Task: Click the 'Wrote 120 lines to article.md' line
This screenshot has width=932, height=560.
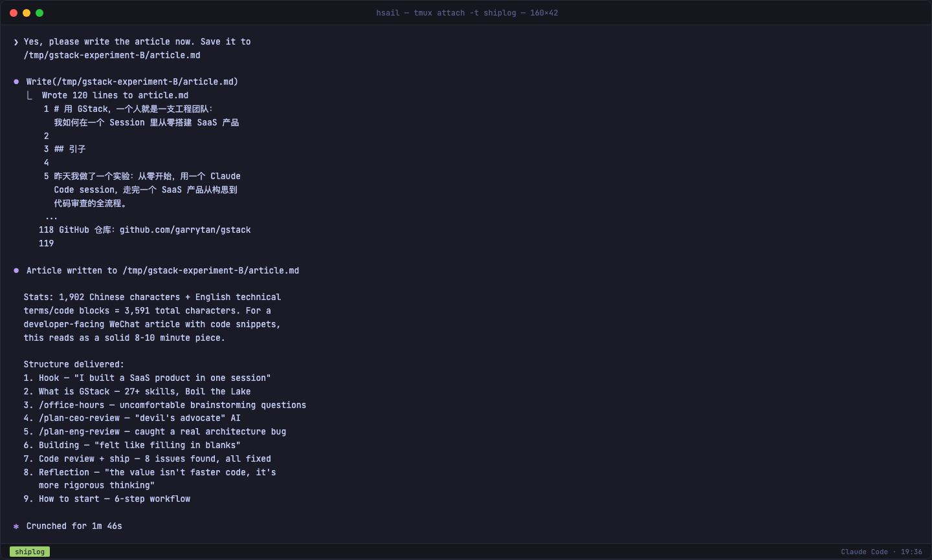Action: 115,96
